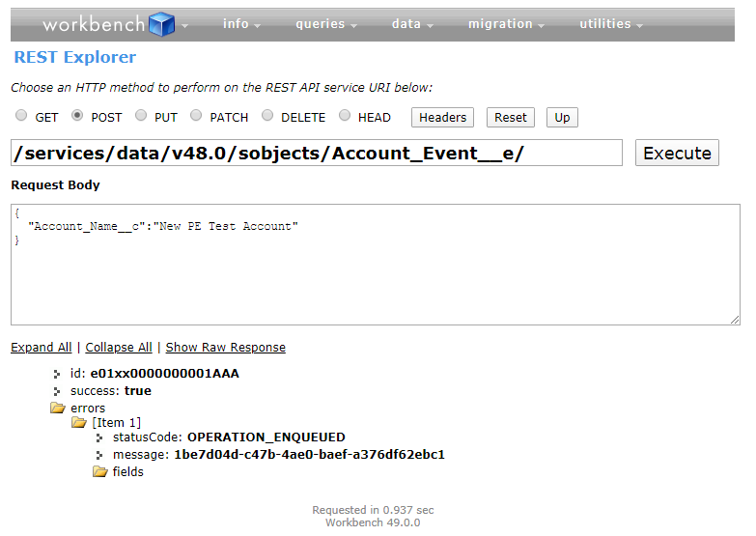Open the queries menu
This screenshot has width=756, height=536.
tap(326, 23)
